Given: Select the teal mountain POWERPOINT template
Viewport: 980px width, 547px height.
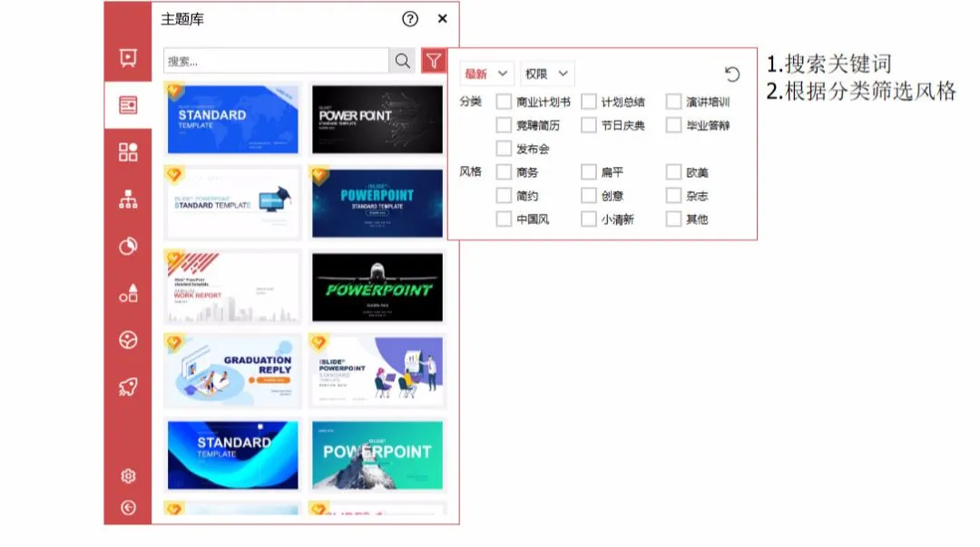Looking at the screenshot, I should pos(377,455).
